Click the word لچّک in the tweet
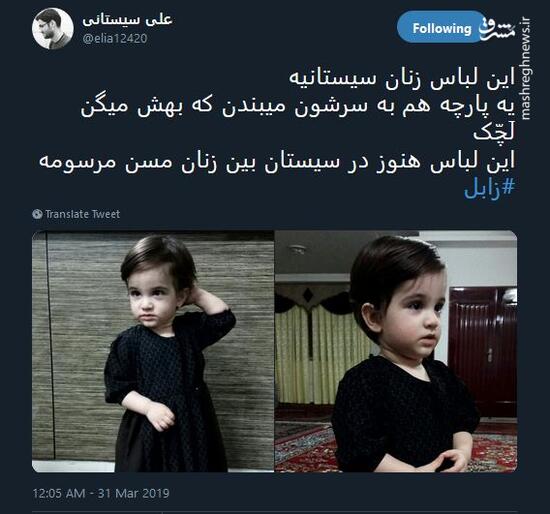Screen dimensions: 550x514 click(494, 134)
